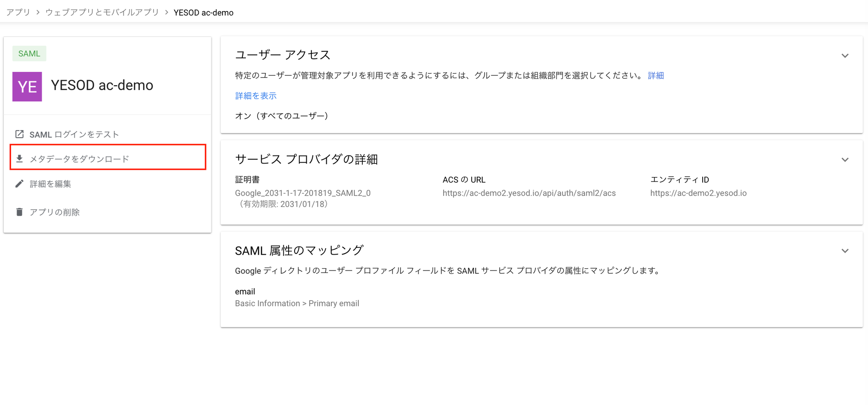Click the green SAML badge label
The image size is (868, 405).
pyautogui.click(x=29, y=54)
